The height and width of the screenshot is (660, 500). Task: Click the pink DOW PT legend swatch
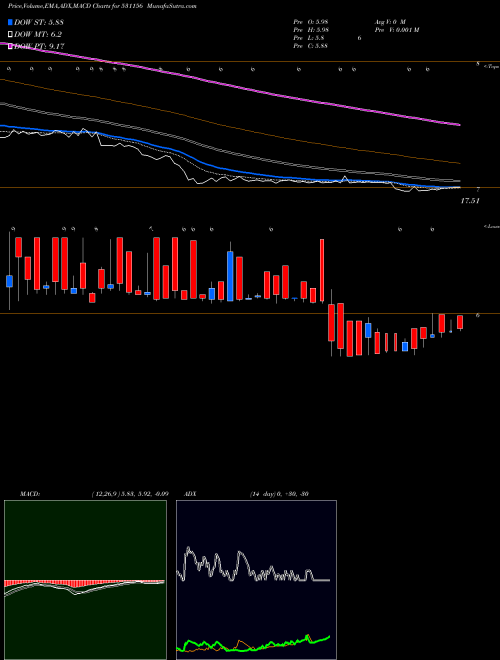[10, 46]
